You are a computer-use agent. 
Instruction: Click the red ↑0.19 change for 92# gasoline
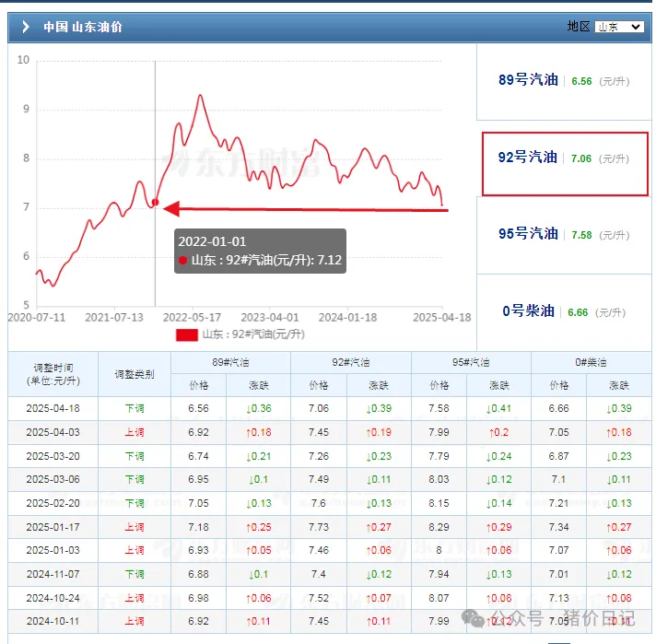click(379, 432)
